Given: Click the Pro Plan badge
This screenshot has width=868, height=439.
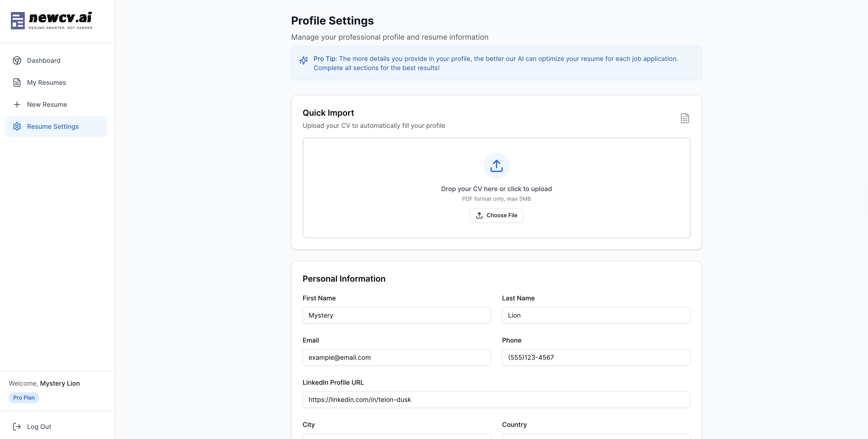Looking at the screenshot, I should [x=24, y=398].
